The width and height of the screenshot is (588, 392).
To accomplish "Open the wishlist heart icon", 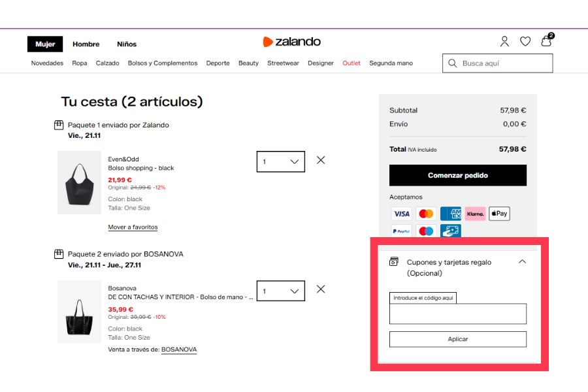I will [x=525, y=42].
